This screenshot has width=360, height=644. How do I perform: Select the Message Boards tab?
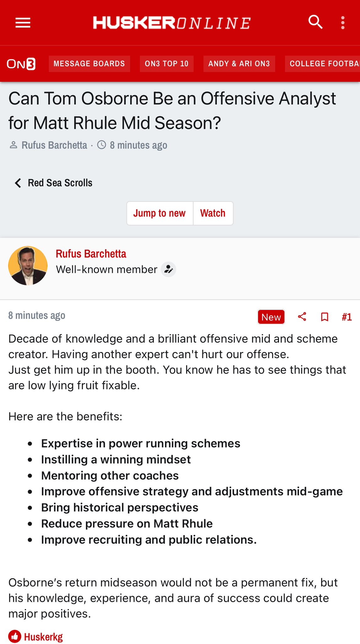pos(89,64)
